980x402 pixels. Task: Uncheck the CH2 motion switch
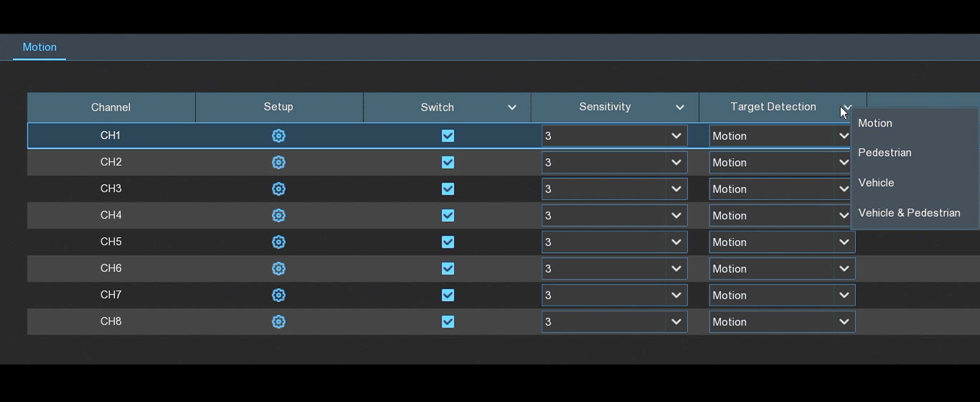coord(448,162)
